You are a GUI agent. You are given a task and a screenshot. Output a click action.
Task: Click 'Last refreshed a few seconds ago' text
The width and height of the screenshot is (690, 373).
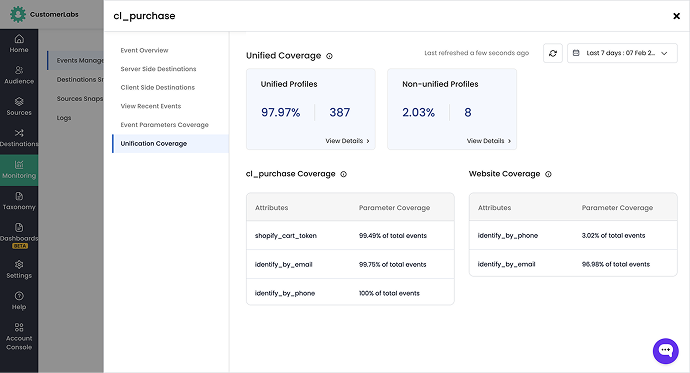477,53
